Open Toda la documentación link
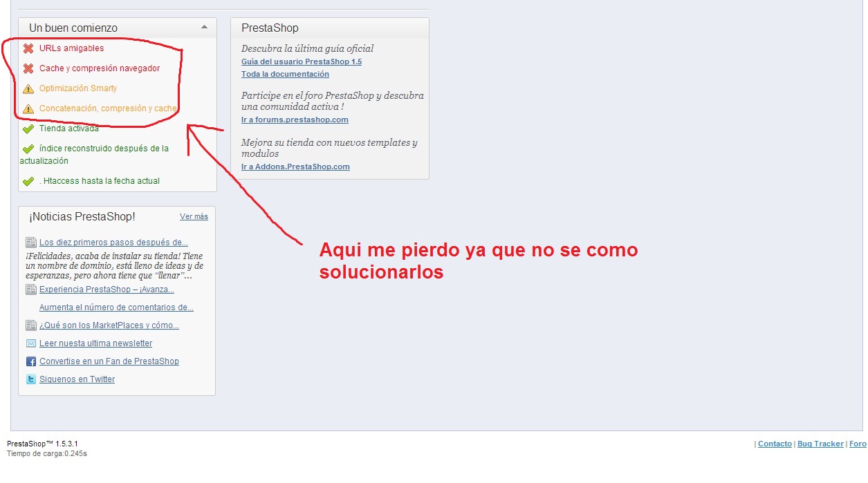Screen dimensions: 868x483 click(285, 74)
